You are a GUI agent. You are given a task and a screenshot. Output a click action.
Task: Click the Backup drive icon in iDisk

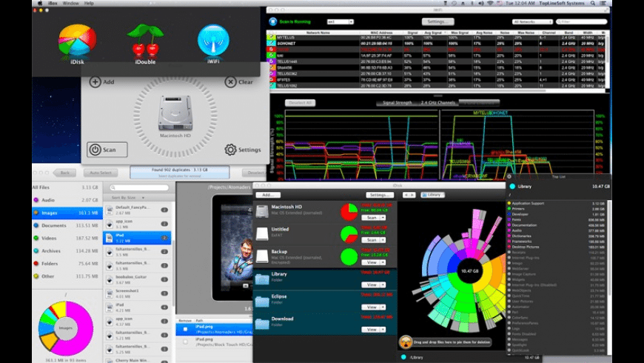pyautogui.click(x=262, y=256)
